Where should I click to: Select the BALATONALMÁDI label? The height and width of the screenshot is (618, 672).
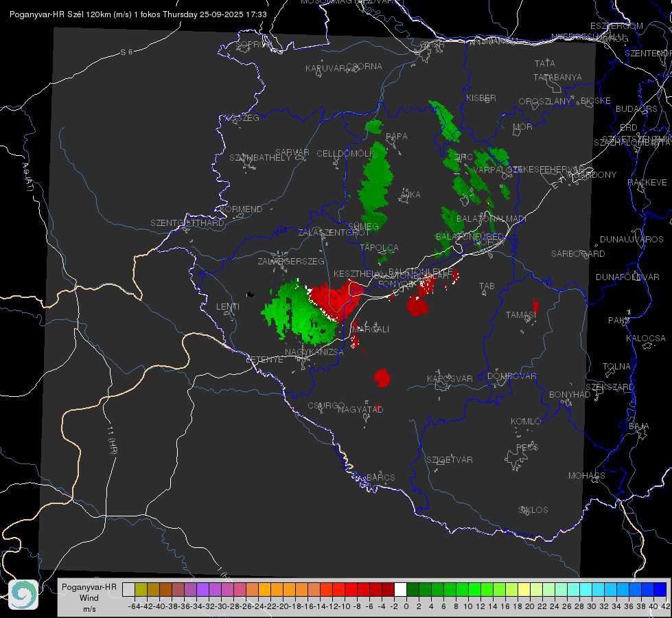click(491, 219)
